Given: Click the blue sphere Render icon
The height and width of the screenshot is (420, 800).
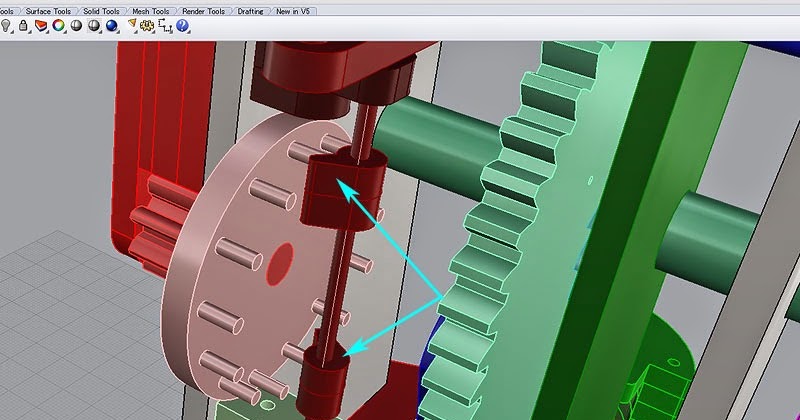Looking at the screenshot, I should (111, 26).
